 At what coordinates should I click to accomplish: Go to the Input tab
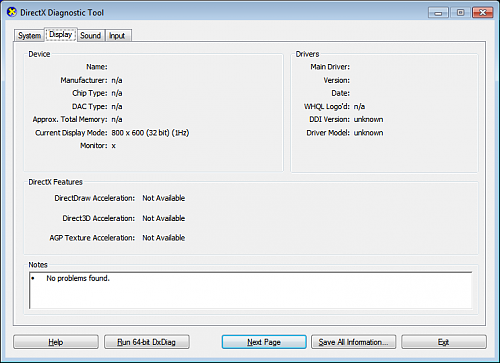click(117, 36)
